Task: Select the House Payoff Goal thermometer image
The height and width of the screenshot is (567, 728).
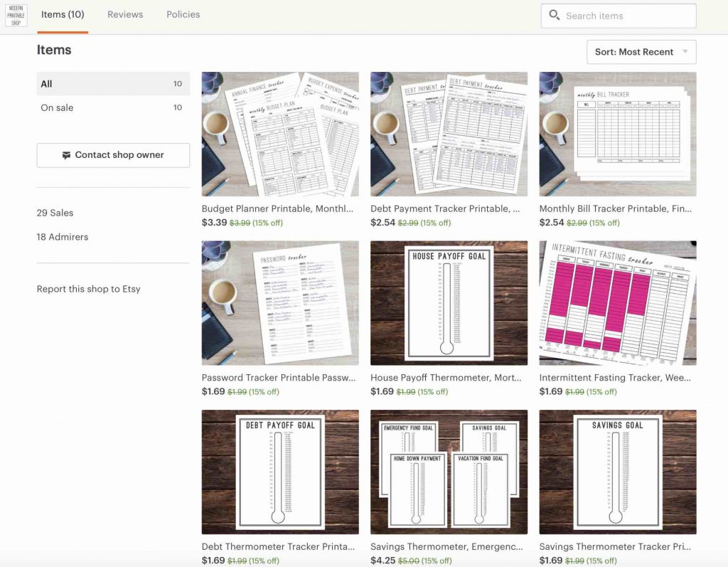Action: 449,302
